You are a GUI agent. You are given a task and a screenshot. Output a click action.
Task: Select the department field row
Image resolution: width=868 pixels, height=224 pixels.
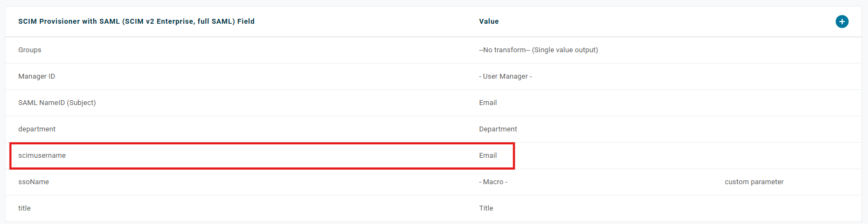click(x=433, y=129)
